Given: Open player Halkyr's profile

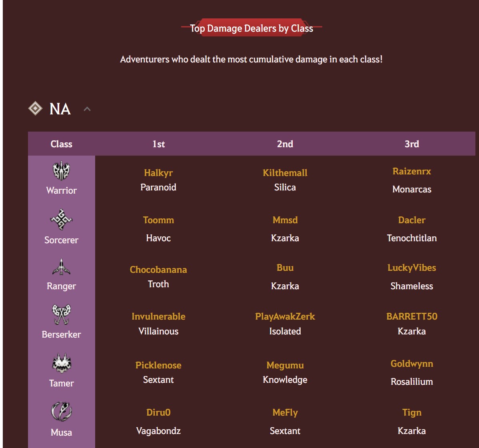Looking at the screenshot, I should [158, 173].
